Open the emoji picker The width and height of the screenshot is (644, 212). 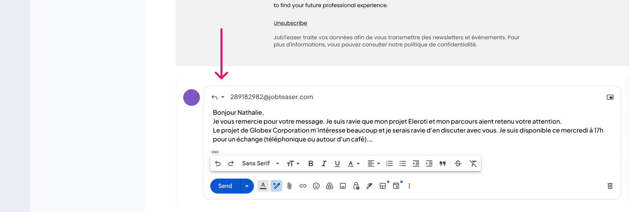(x=316, y=186)
